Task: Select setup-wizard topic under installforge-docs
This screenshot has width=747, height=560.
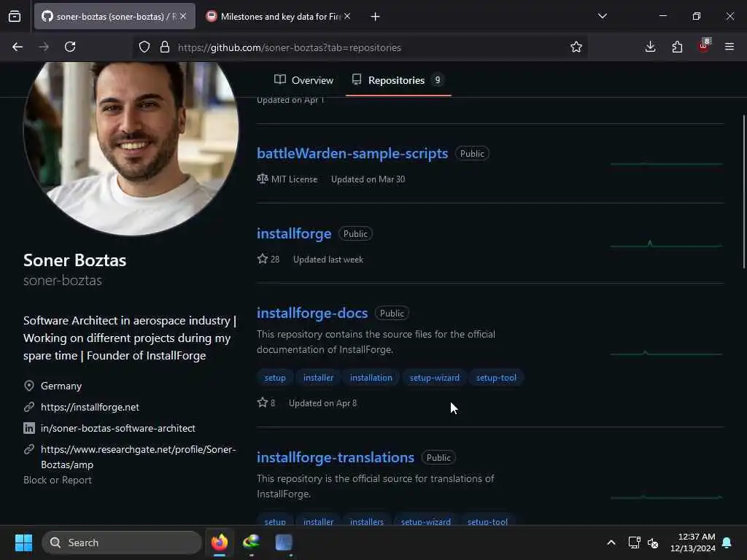Action: click(435, 378)
